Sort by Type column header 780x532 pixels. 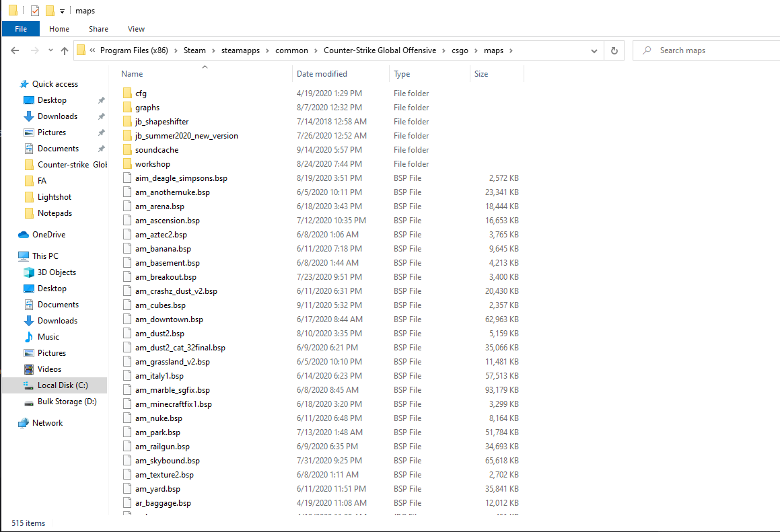(x=402, y=73)
